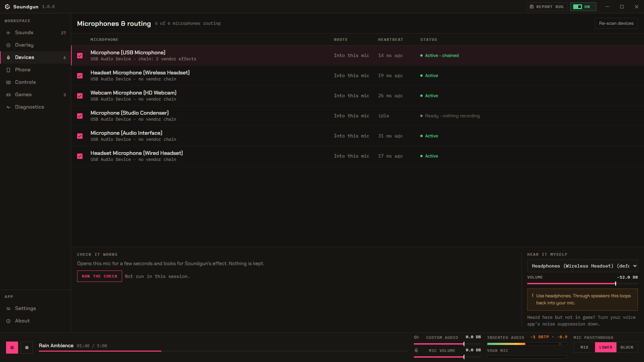Uncheck the Microphone (USB Microphone) checkbox
Image resolution: width=644 pixels, height=362 pixels.
point(80,56)
